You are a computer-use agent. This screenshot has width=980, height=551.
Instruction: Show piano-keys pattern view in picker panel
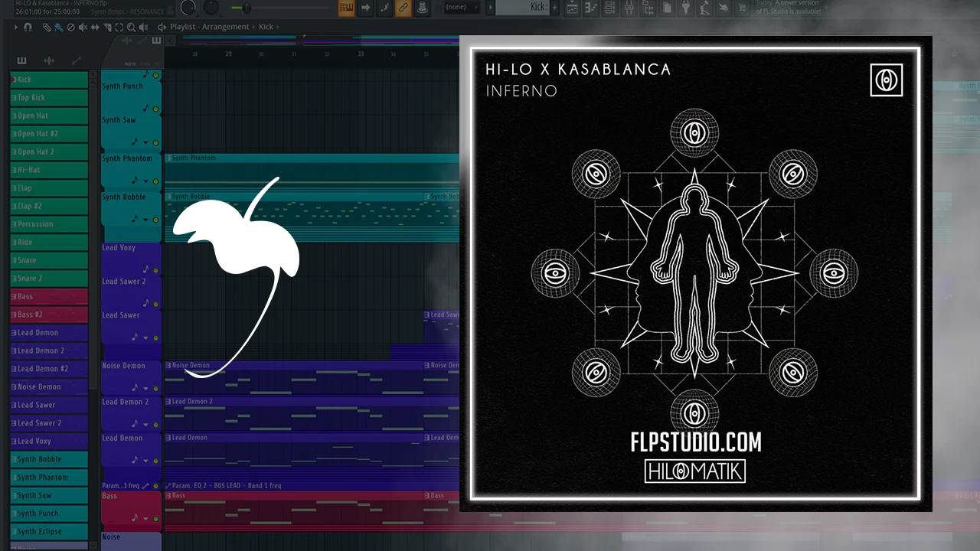[21, 61]
